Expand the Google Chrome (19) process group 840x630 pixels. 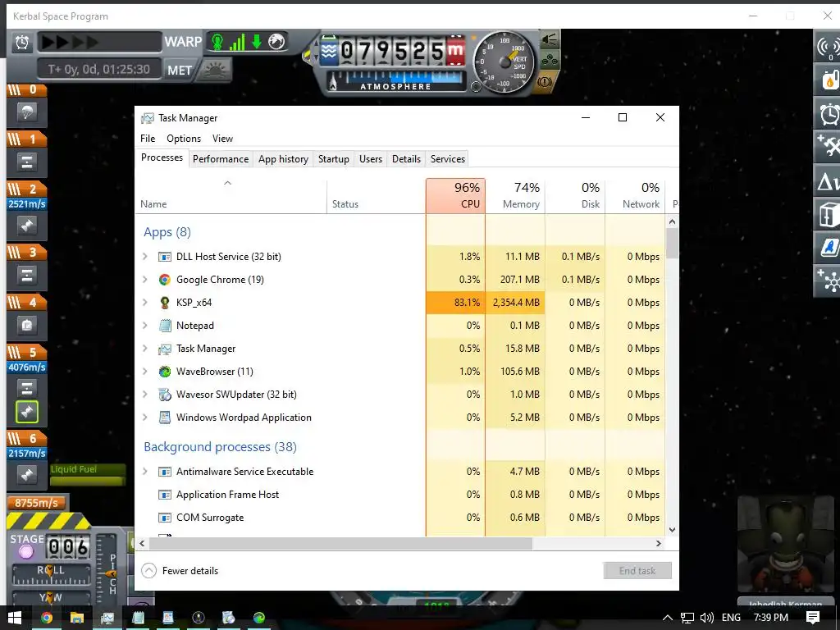(x=144, y=280)
